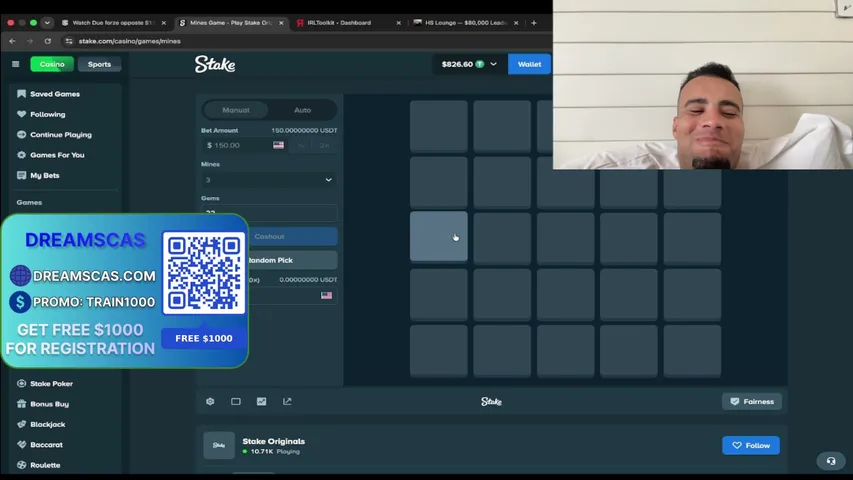853x480 pixels.
Task: Click the Continue Playing icon
Action: pos(21,134)
